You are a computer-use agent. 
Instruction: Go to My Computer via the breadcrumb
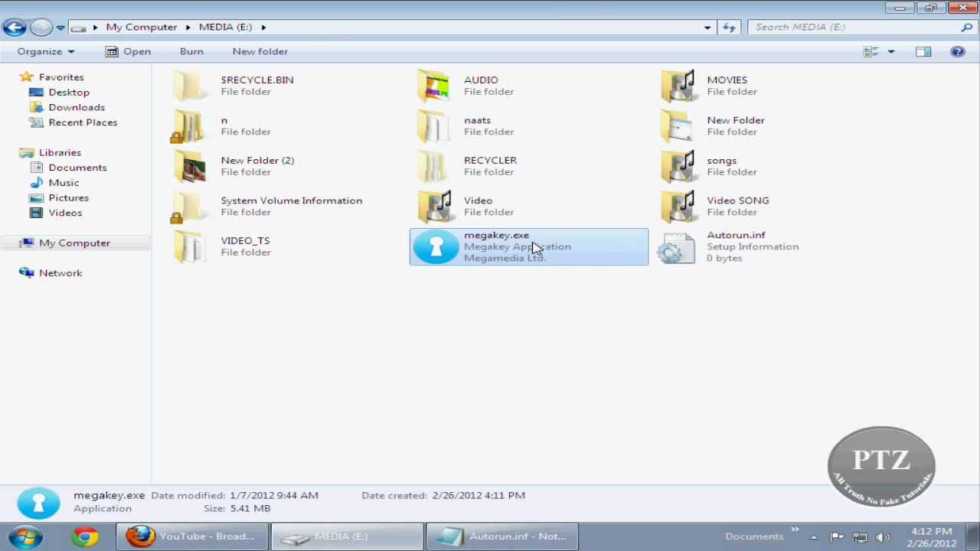pyautogui.click(x=142, y=27)
